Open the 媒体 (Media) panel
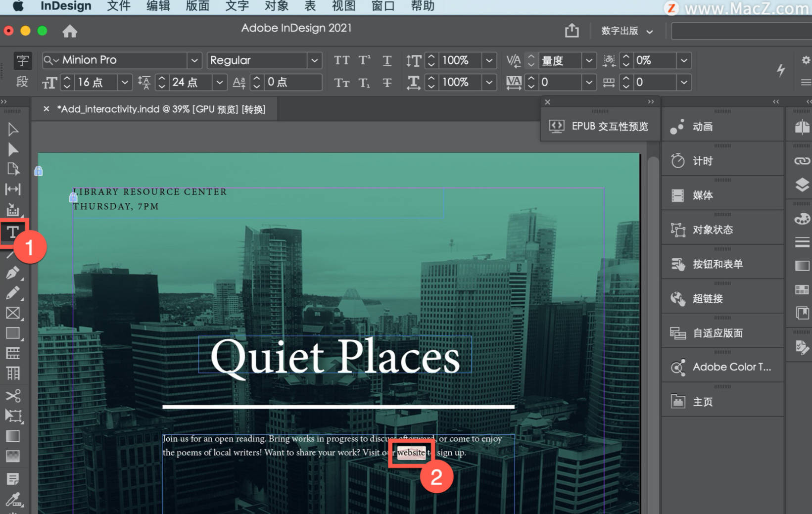Viewport: 812px width, 514px height. coord(702,195)
